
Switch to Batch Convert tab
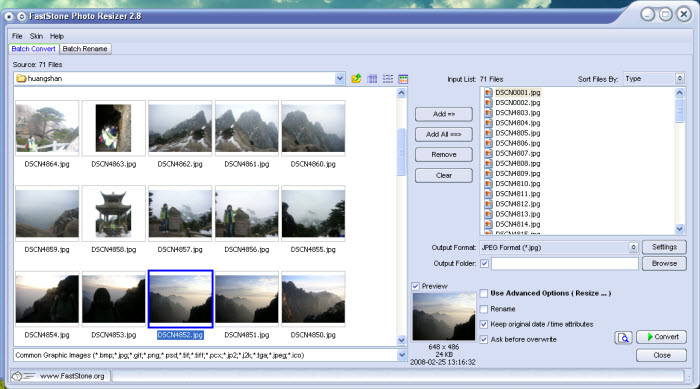point(33,49)
